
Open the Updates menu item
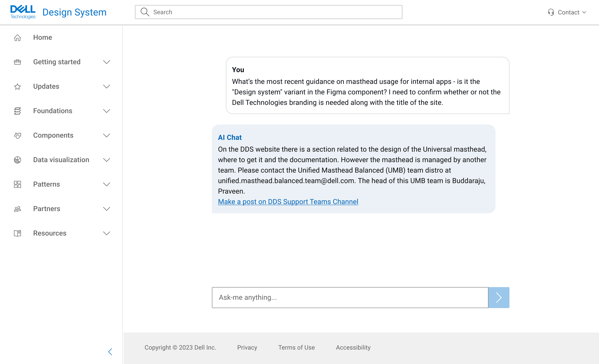tap(46, 86)
